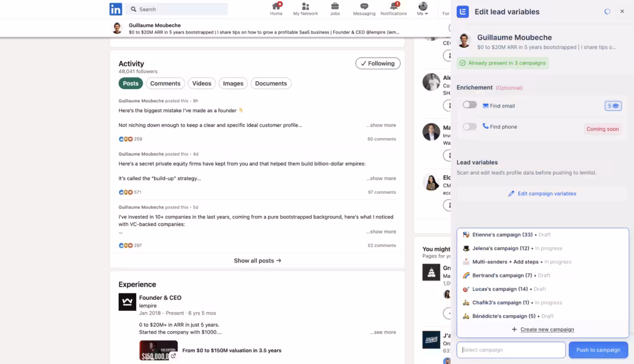Open the Notifications bell icon
Image resolution: width=634 pixels, height=364 pixels.
point(394,6)
